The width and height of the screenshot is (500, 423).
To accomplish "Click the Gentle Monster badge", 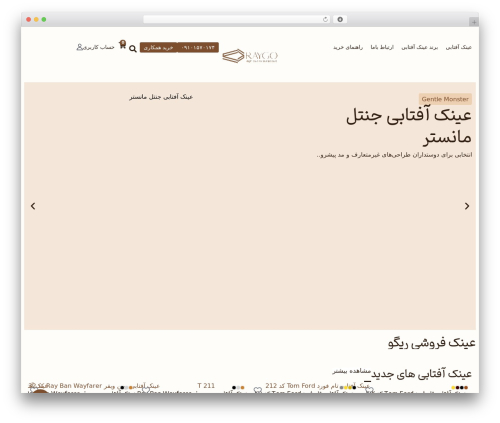I will point(445,99).
